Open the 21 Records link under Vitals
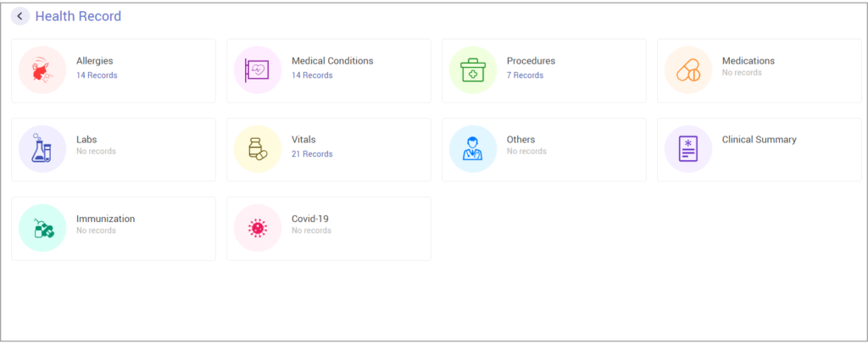 coord(312,154)
